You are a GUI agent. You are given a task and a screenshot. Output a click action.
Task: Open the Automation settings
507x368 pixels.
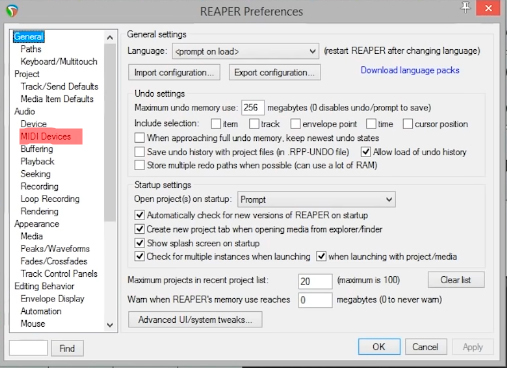click(x=41, y=311)
